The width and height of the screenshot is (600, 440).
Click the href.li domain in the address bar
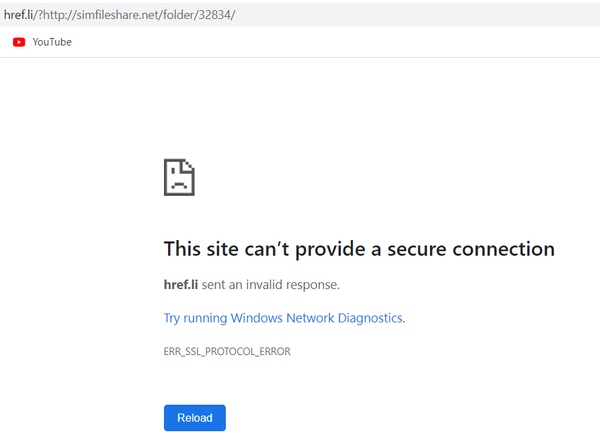[x=18, y=15]
